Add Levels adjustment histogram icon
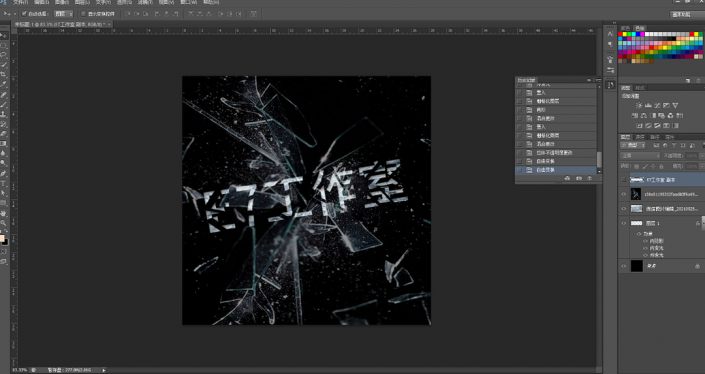The height and width of the screenshot is (374, 705). [x=648, y=105]
